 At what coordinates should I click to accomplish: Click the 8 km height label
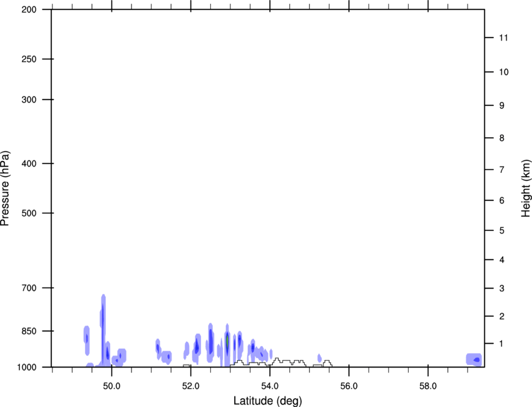(x=502, y=138)
